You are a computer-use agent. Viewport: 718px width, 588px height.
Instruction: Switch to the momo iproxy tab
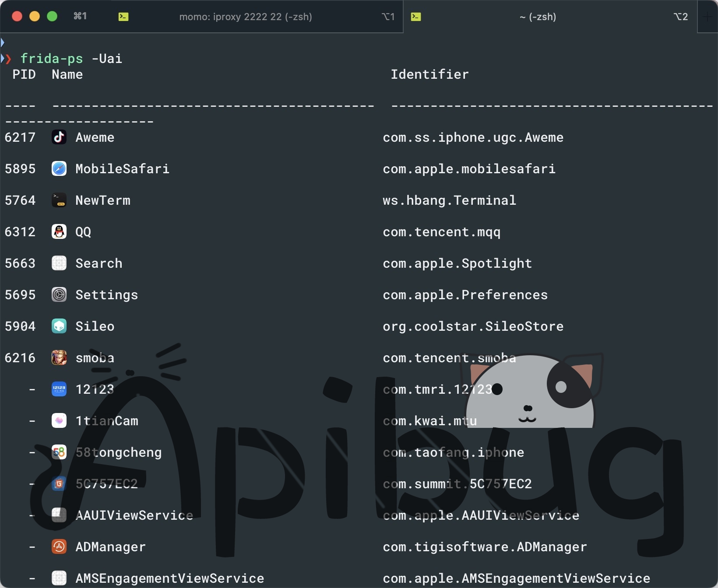point(245,17)
